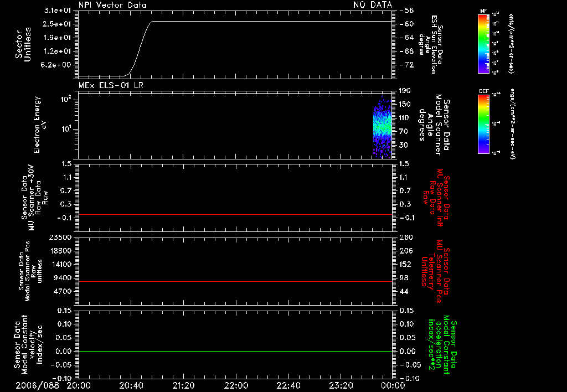
Task: Click the ESH Sun Elevation Angle label
Action: (430, 44)
